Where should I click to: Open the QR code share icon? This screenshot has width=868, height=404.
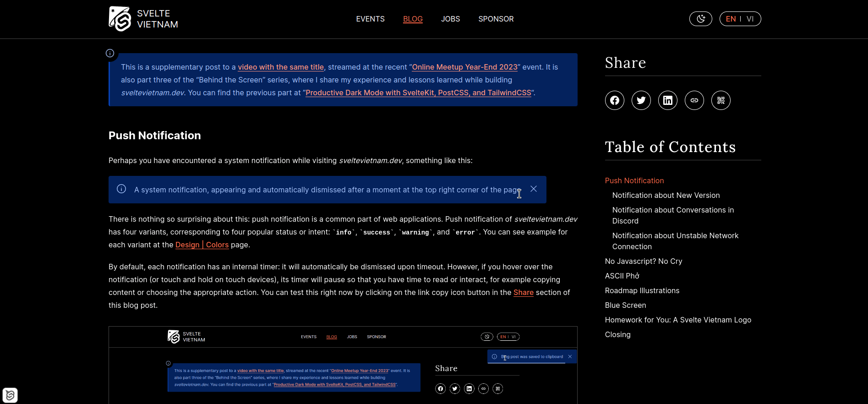point(721,100)
